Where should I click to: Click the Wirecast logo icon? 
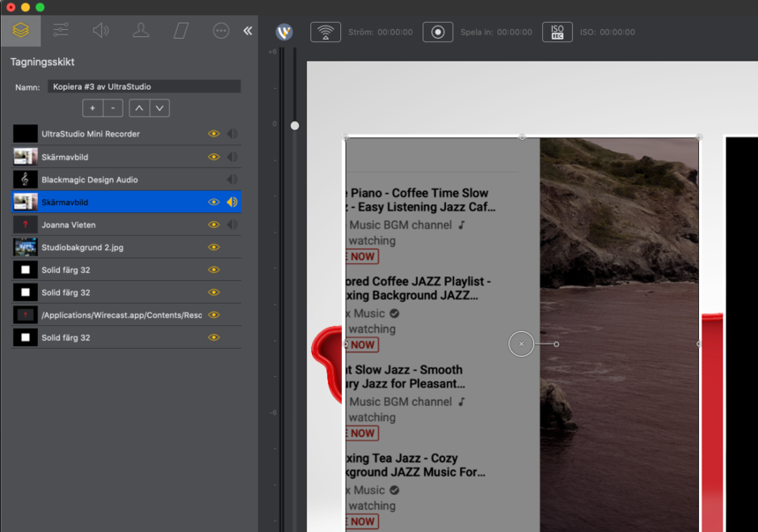click(x=284, y=33)
